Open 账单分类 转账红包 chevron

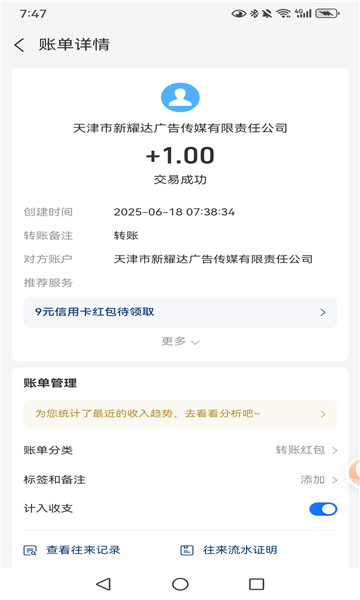(x=334, y=450)
